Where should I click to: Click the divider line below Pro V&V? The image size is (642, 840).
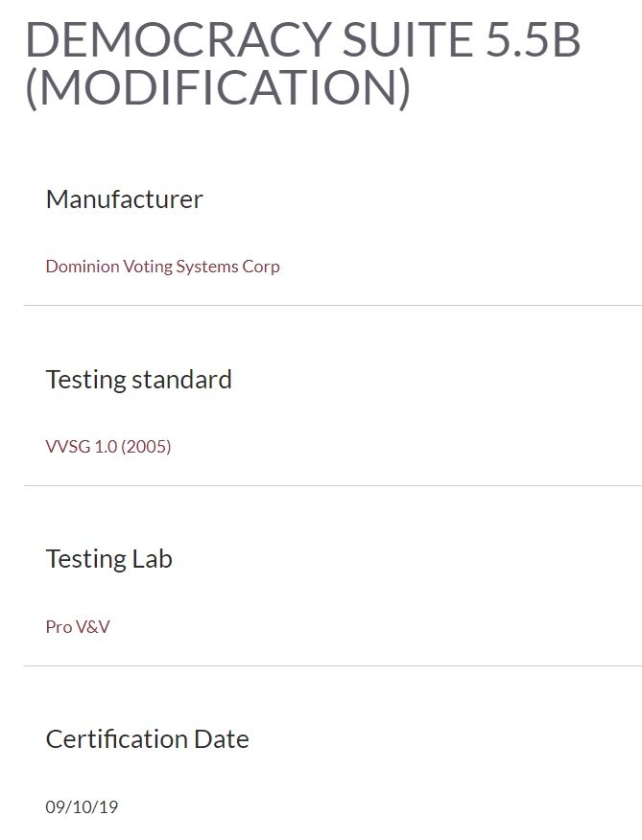(x=332, y=665)
